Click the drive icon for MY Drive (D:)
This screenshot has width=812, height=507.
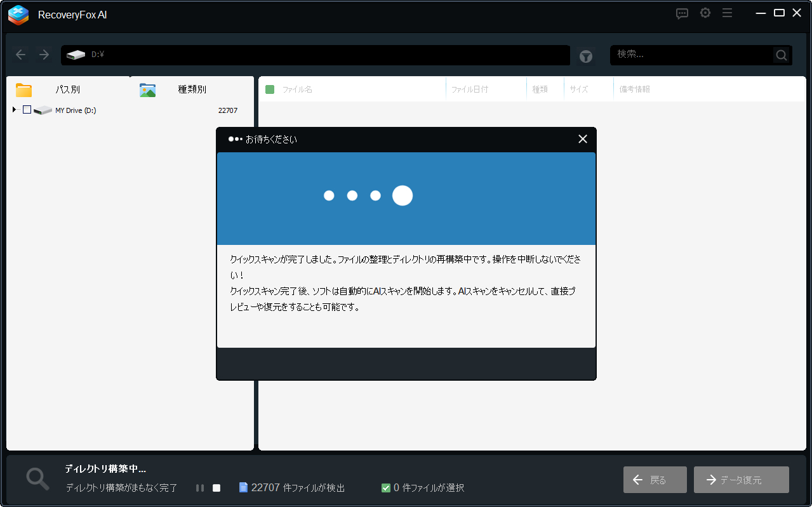coord(42,110)
